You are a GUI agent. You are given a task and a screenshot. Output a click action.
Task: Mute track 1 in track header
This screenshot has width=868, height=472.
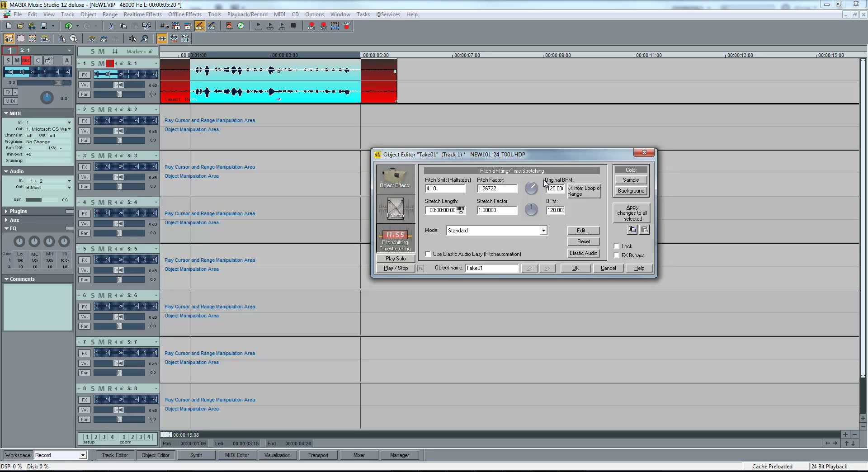[101, 63]
